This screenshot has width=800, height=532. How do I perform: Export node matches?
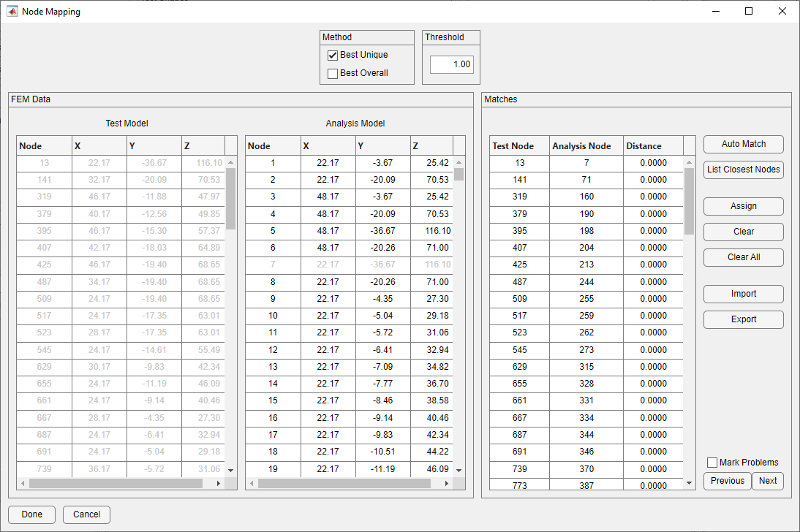click(x=744, y=319)
